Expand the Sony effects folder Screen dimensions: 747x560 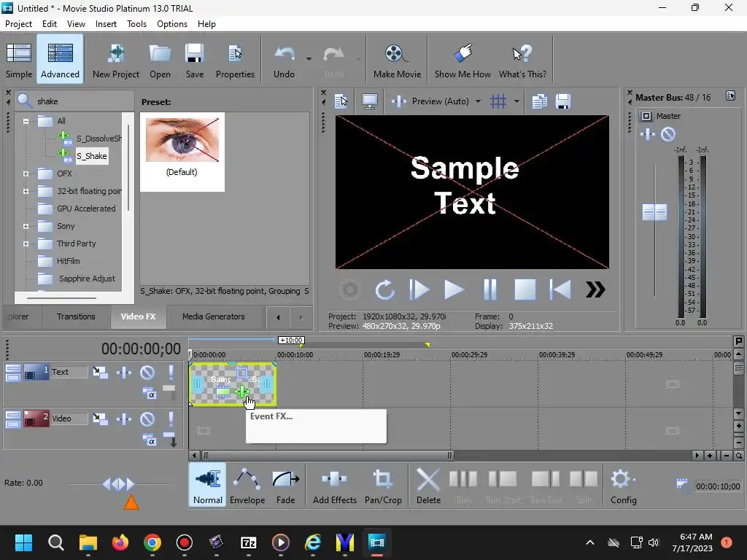click(x=26, y=227)
